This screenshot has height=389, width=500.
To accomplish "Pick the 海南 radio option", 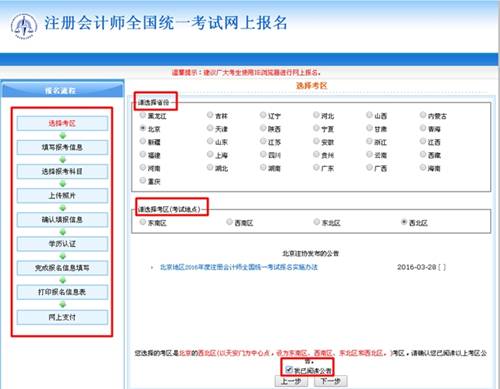I will (x=423, y=167).
